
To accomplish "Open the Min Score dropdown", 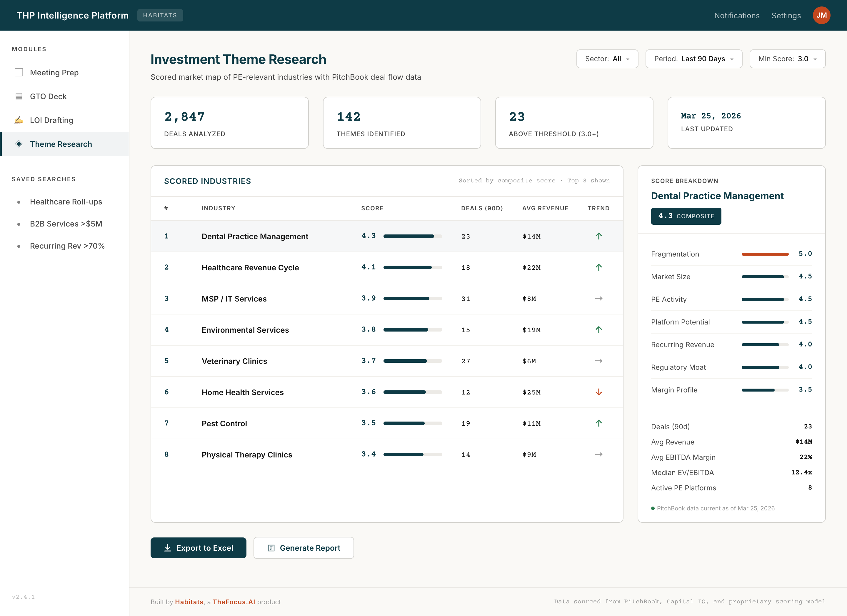I will [x=787, y=59].
